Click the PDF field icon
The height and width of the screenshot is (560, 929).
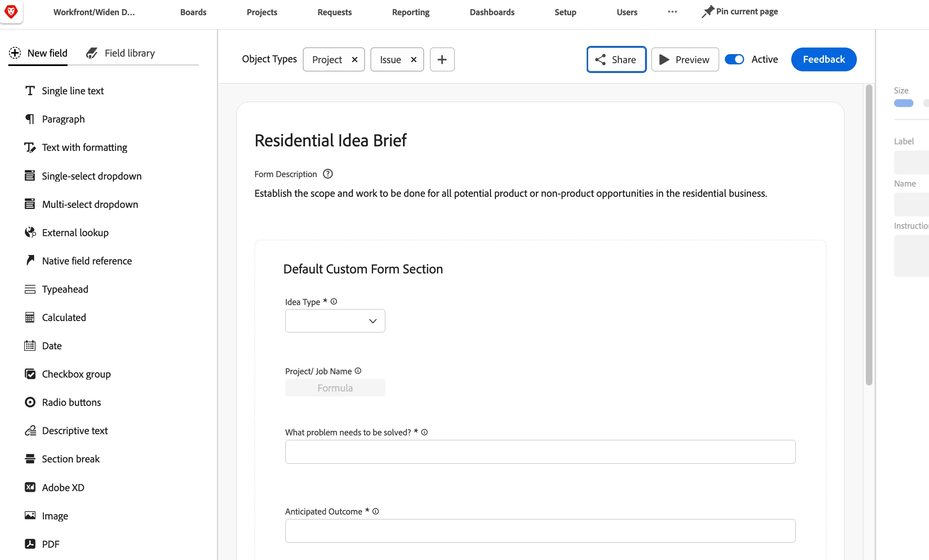click(30, 544)
